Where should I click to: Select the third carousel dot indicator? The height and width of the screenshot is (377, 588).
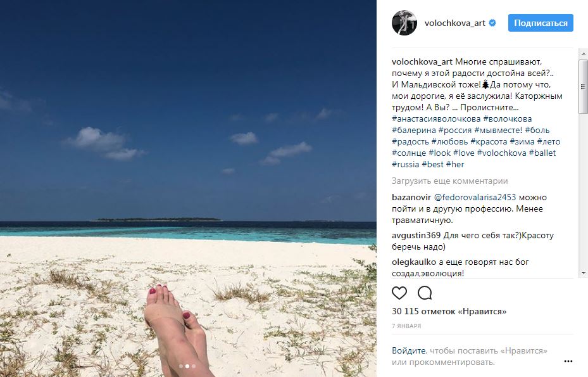[x=194, y=366]
